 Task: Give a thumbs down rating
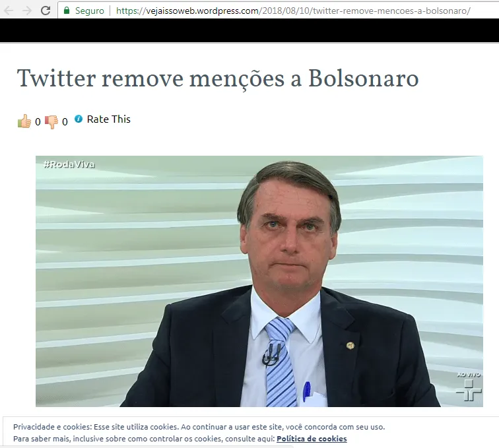tap(51, 122)
